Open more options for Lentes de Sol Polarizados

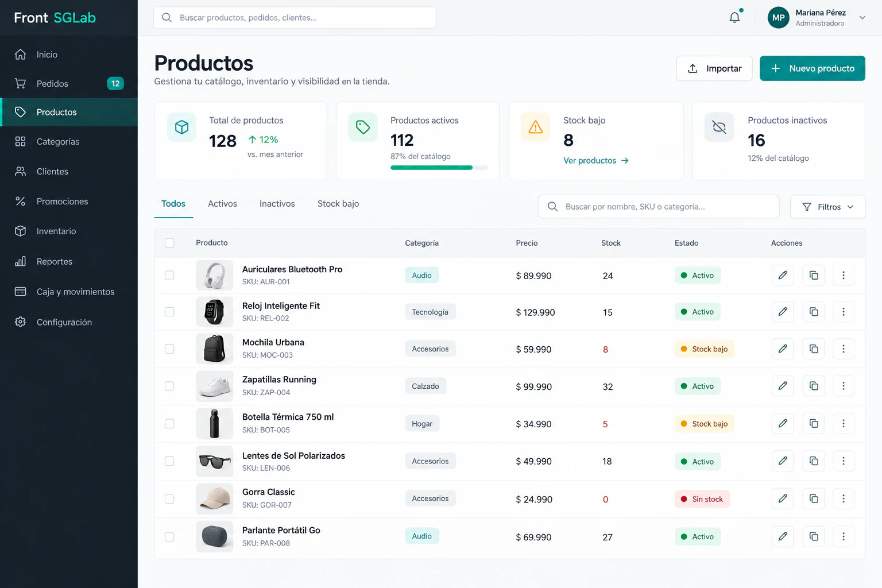pos(844,461)
